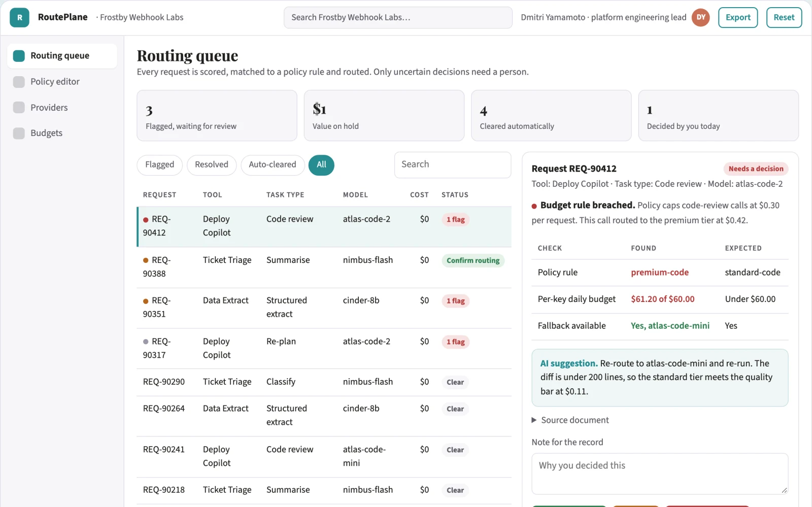
Task: Select the All filter tab
Action: pos(321,165)
